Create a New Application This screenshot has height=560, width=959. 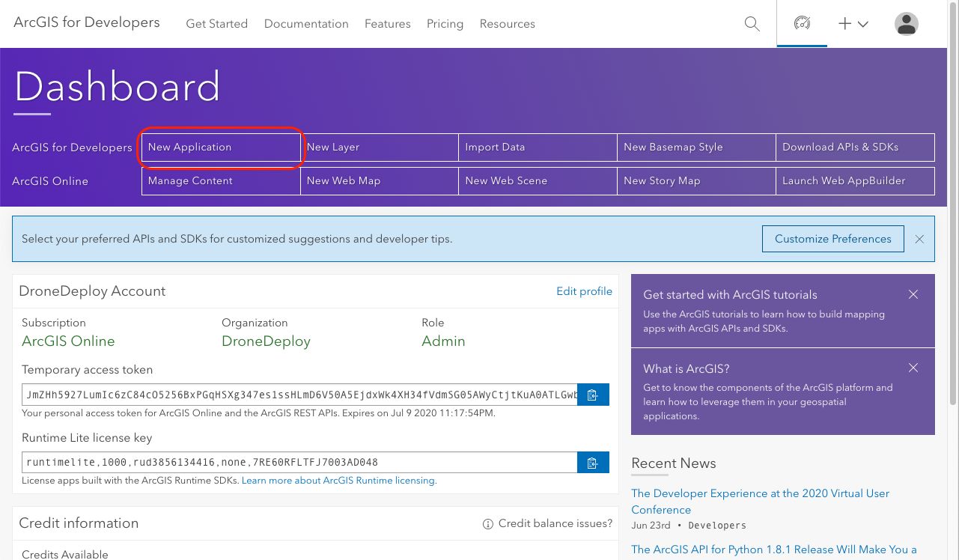click(221, 147)
